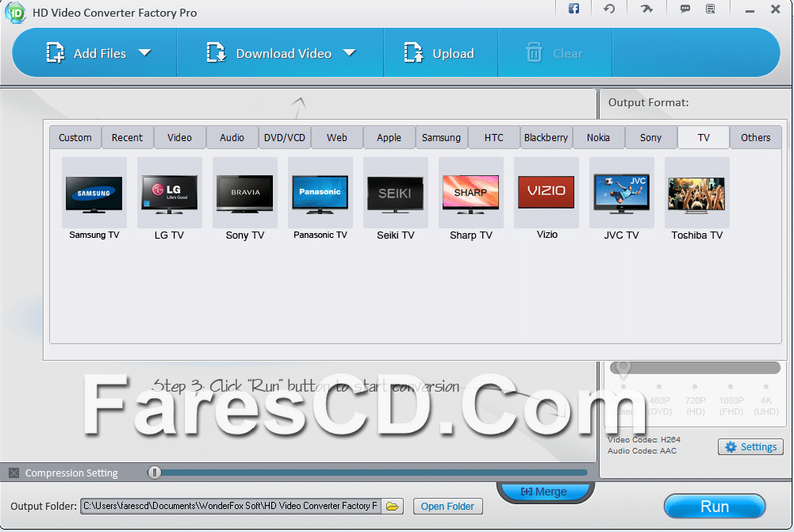Open the Nokia devices tab
The width and height of the screenshot is (794, 532).
[x=599, y=138]
